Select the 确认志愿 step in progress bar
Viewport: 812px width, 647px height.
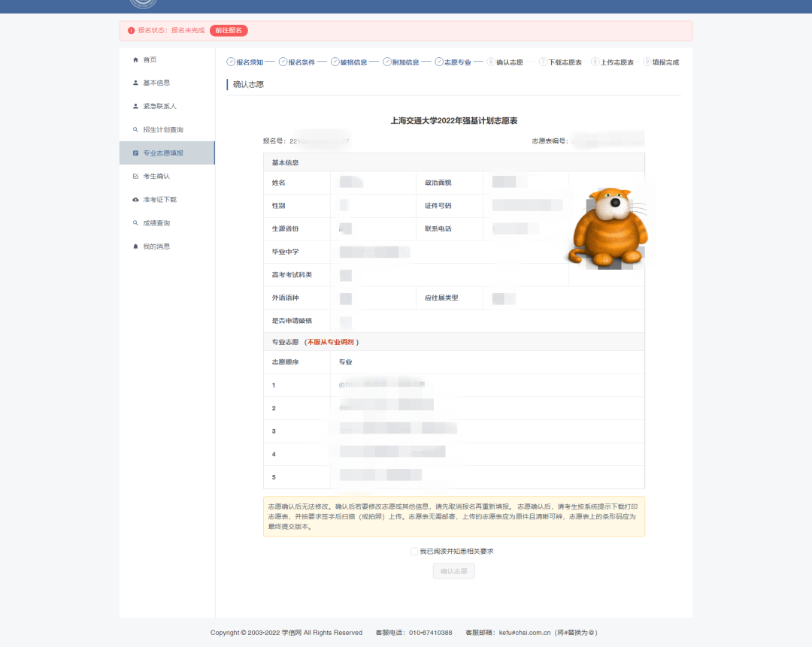point(509,62)
